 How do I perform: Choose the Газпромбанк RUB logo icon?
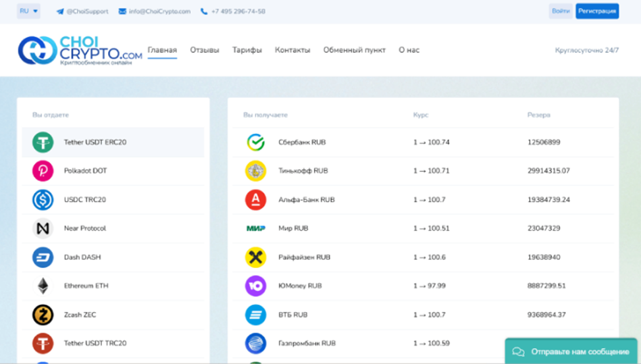coord(255,344)
